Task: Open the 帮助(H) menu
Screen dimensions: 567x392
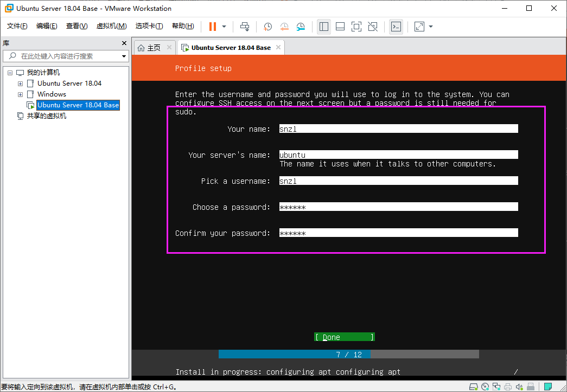Action: pyautogui.click(x=183, y=26)
